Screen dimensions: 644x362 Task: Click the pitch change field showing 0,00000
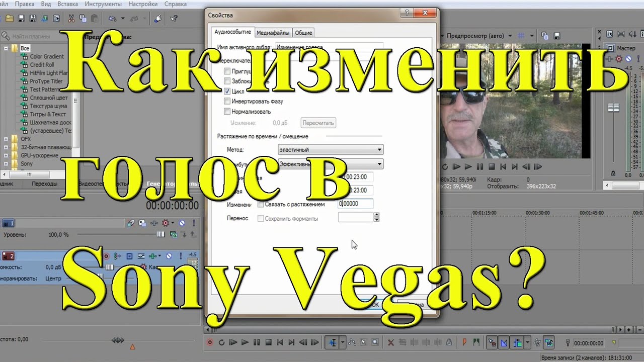click(355, 204)
